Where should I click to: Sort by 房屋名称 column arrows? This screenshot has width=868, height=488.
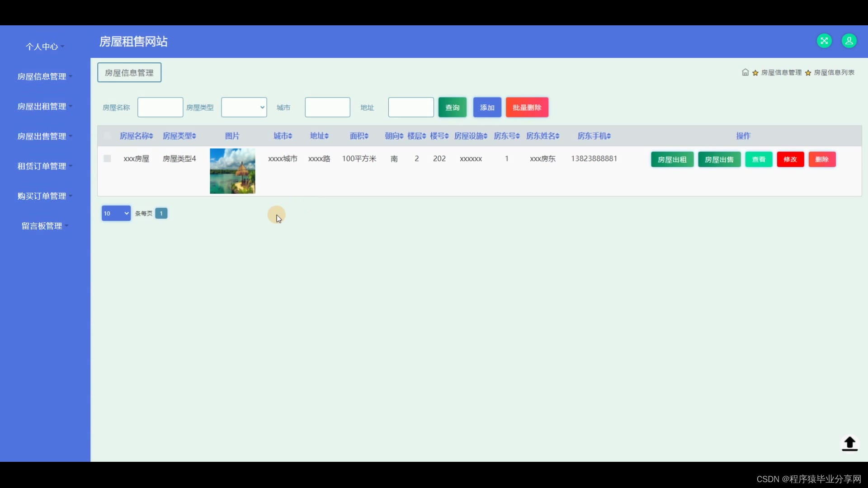[x=151, y=136]
